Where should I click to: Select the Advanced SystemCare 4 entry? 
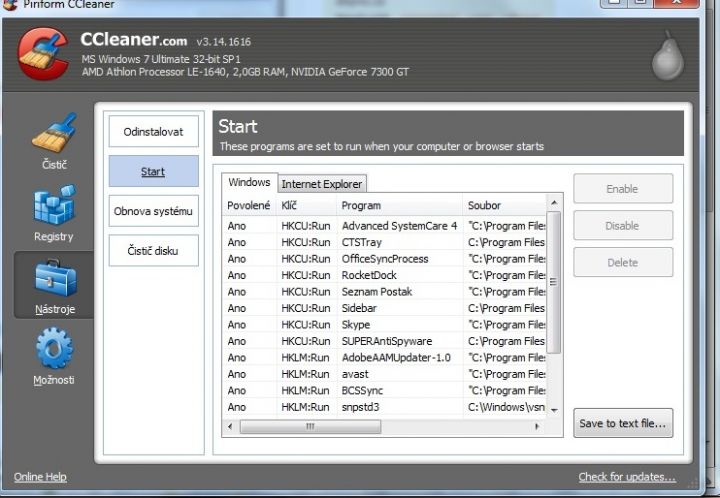tap(385, 226)
